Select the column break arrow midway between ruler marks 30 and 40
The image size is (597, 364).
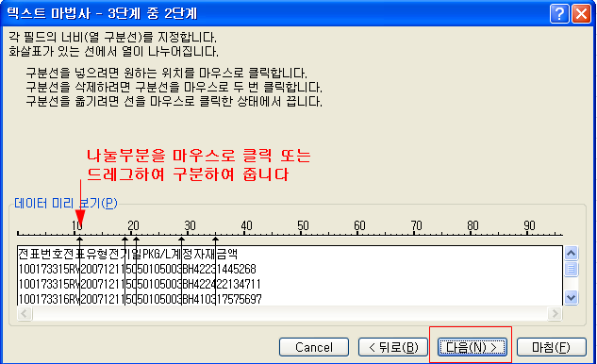click(x=215, y=240)
